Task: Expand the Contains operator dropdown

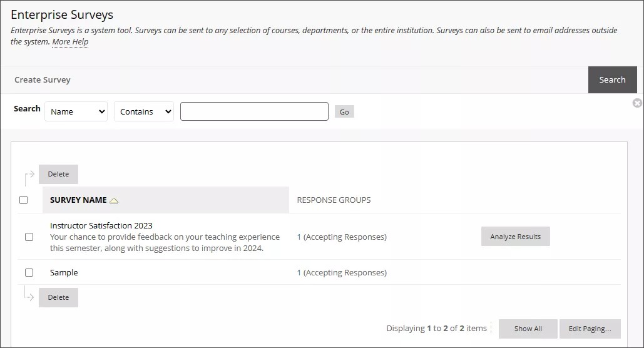Action: 144,111
